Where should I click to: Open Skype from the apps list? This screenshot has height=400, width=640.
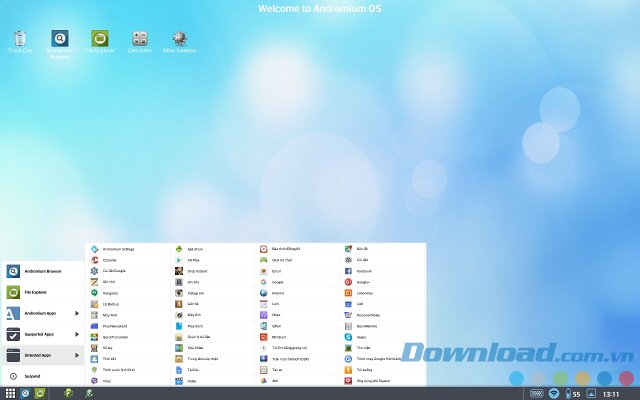coord(362,336)
